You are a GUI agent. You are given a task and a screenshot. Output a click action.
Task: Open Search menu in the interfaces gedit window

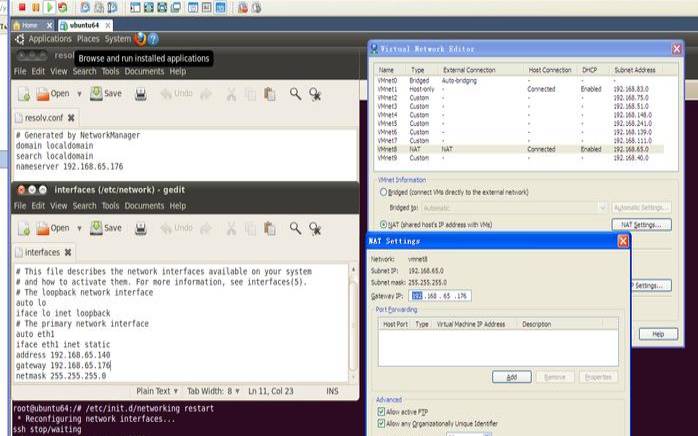click(x=85, y=206)
